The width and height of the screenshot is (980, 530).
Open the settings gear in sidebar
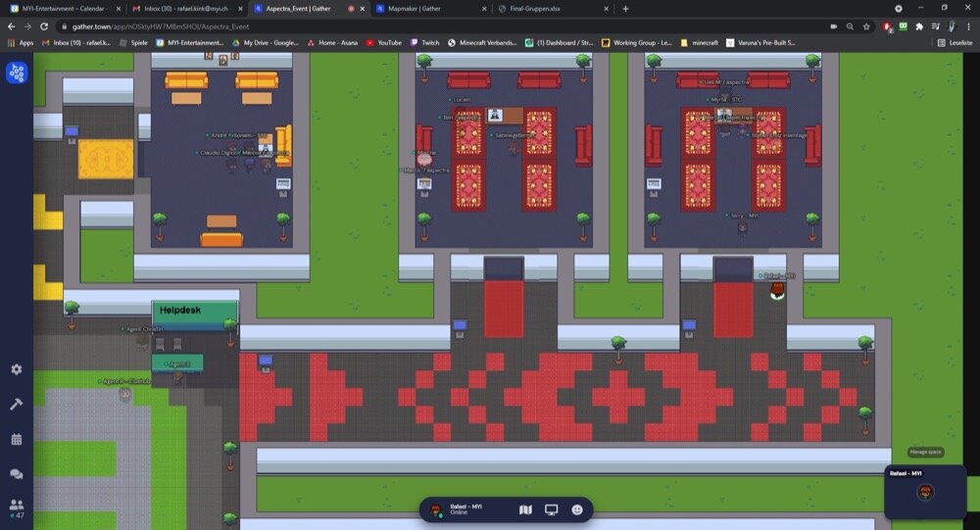coord(16,369)
